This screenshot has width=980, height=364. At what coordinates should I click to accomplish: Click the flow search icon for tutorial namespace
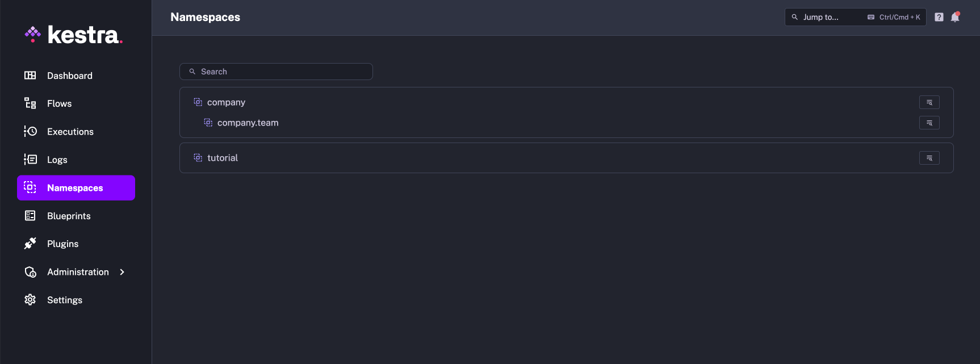coord(929,158)
